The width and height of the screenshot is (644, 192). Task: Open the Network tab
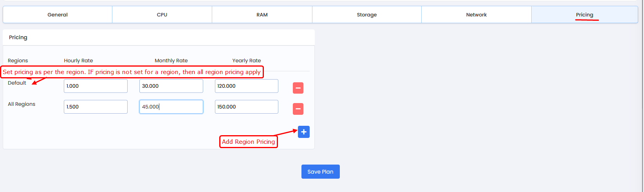(x=476, y=15)
